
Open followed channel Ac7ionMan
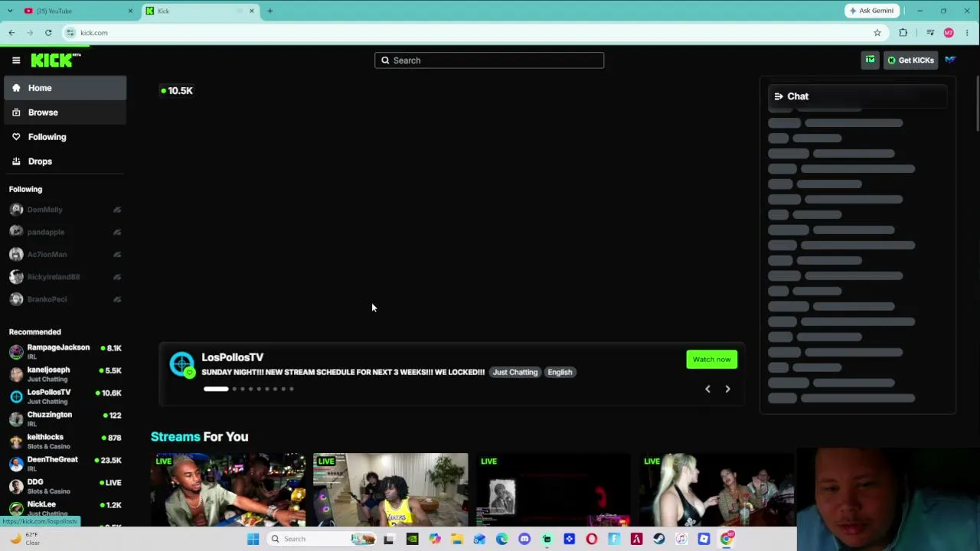coord(65,254)
